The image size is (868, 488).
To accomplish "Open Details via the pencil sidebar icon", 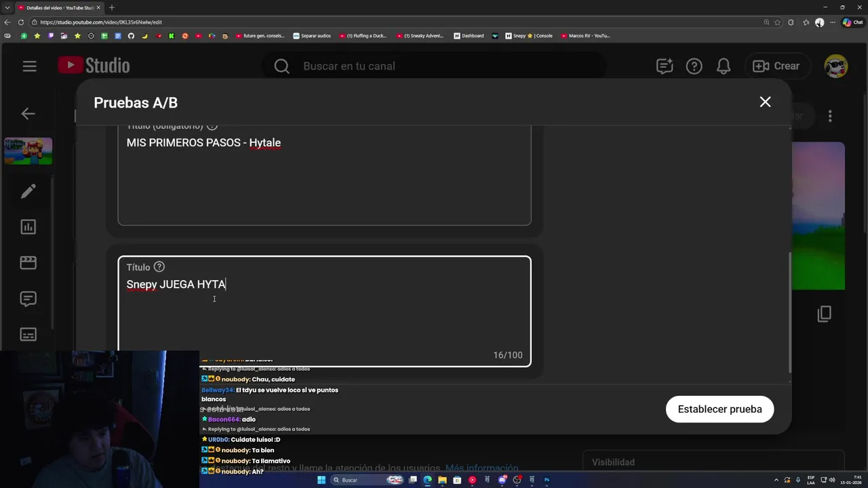I will (28, 191).
